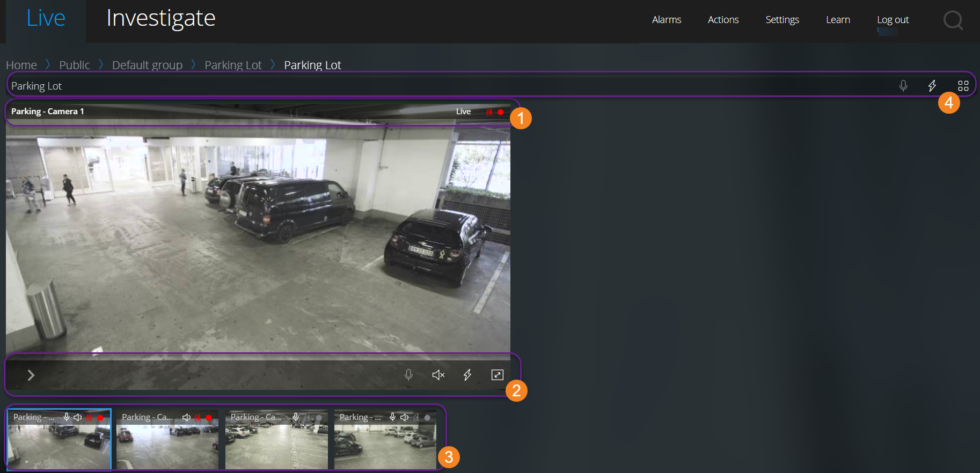Open the search magnifier icon
980x473 pixels.
click(x=953, y=20)
